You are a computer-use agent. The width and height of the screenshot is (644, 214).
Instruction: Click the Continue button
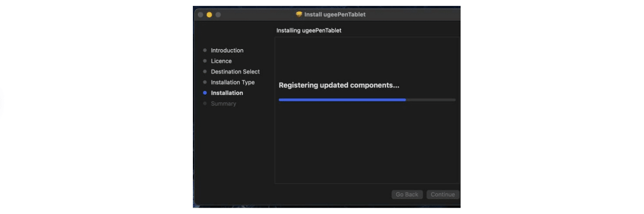click(x=443, y=194)
